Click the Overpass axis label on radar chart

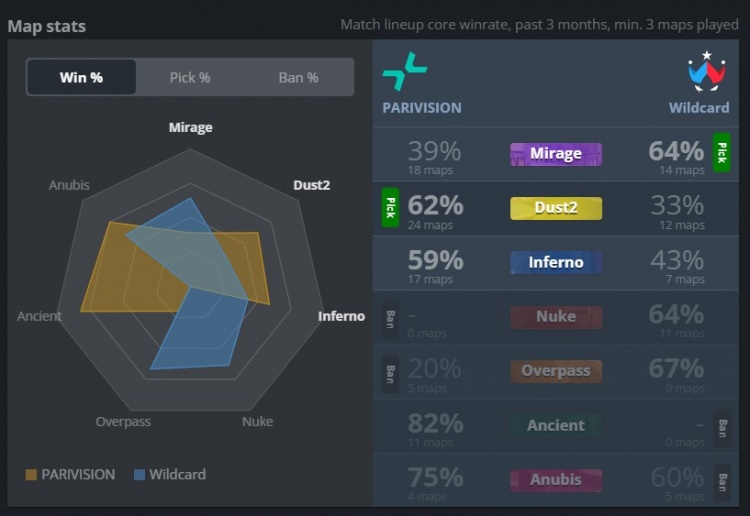click(123, 421)
